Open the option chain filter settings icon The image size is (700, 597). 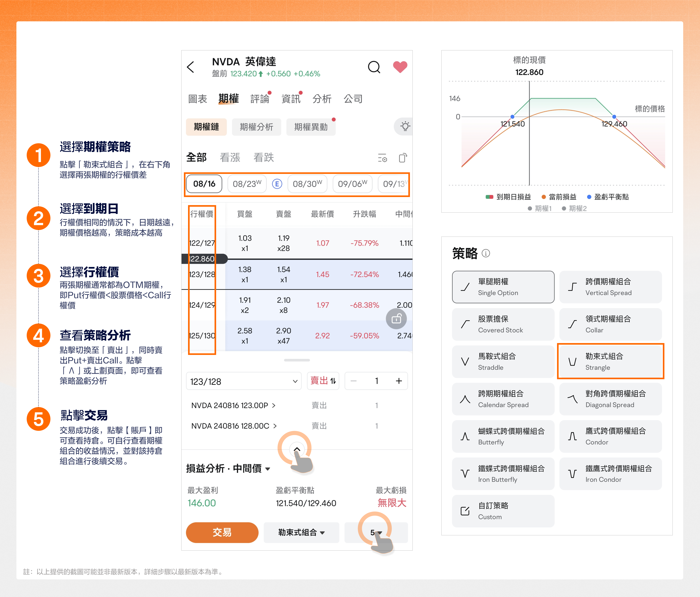382,158
